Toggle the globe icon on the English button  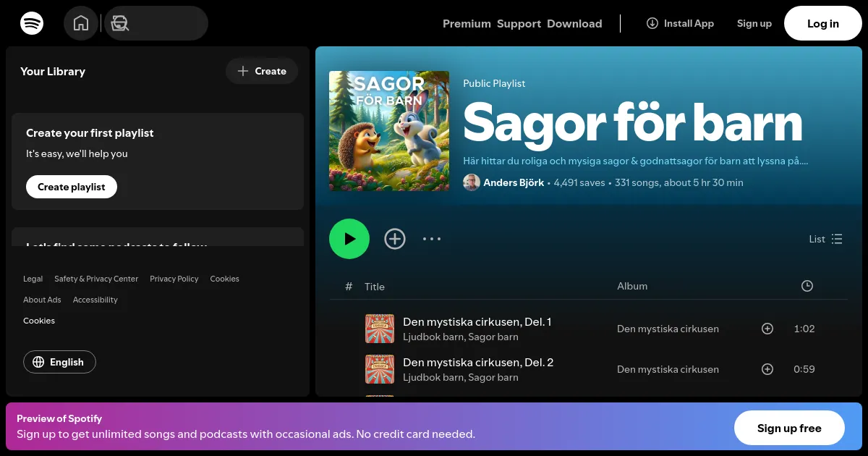pyautogui.click(x=38, y=362)
